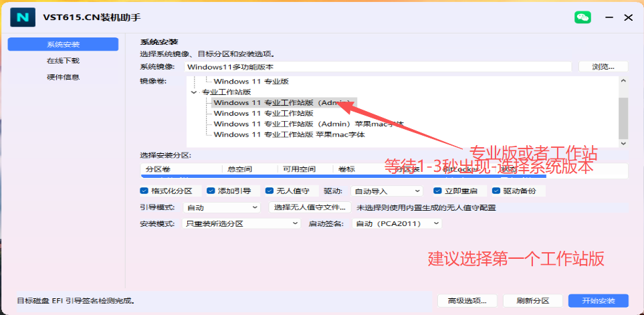
Task: Click the 可用空间 column header
Action: click(306, 169)
